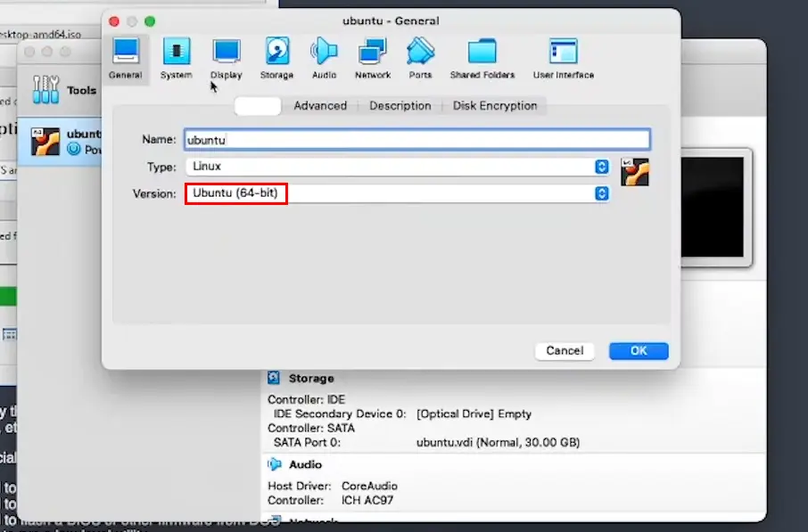The height and width of the screenshot is (532, 808).
Task: Click the Audio section icon in details
Action: pos(275,464)
